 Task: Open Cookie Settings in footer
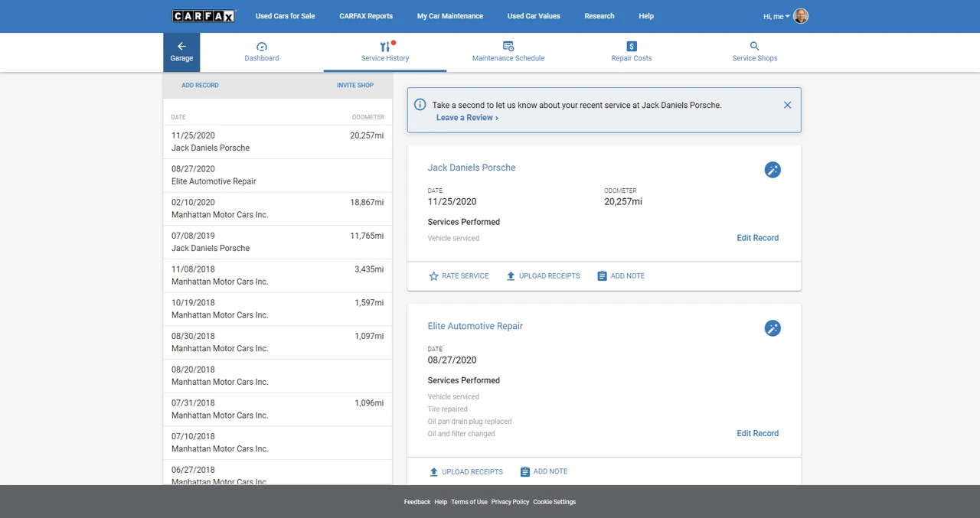pyautogui.click(x=554, y=502)
